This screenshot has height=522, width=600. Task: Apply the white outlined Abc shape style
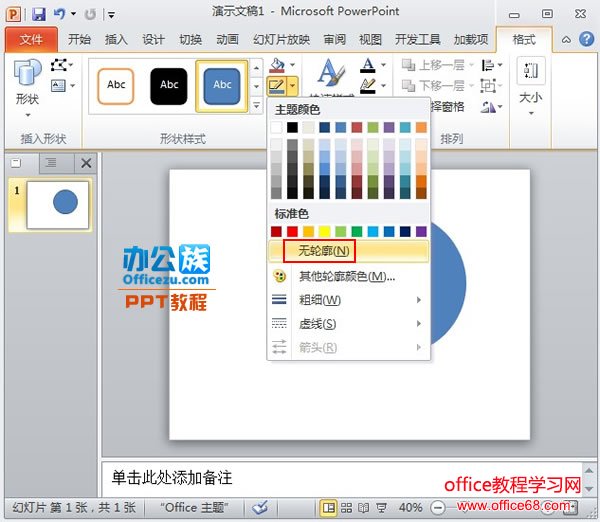pyautogui.click(x=116, y=86)
